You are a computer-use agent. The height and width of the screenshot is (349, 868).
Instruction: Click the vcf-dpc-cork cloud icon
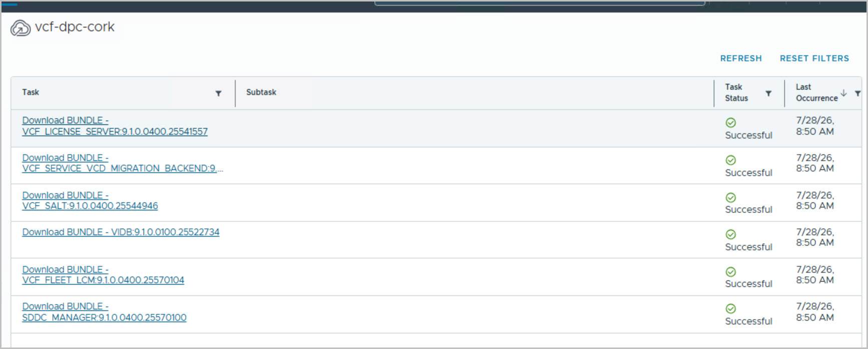21,28
